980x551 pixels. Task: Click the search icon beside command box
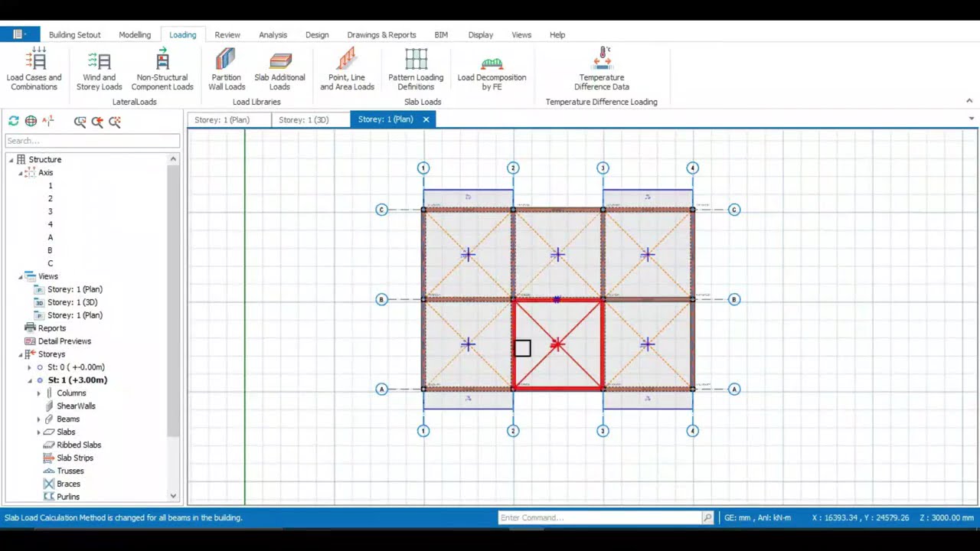(707, 518)
